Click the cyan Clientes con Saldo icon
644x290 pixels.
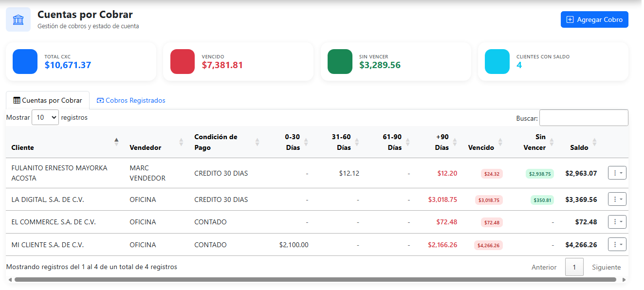pyautogui.click(x=497, y=61)
